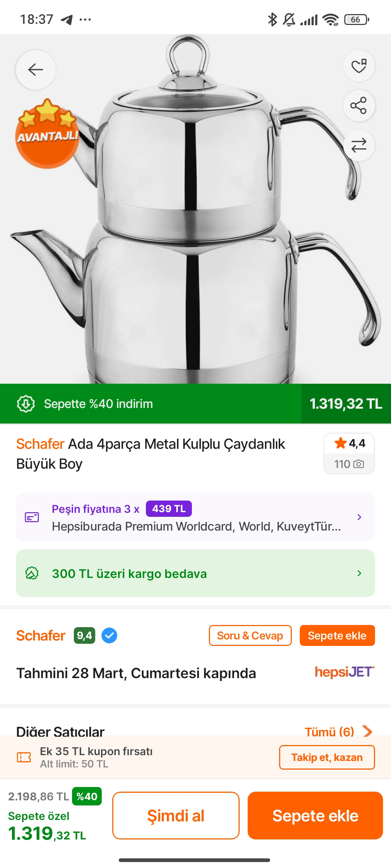Screen dimensions: 391x868
Task: Tap the installment card icon
Action: (x=32, y=517)
